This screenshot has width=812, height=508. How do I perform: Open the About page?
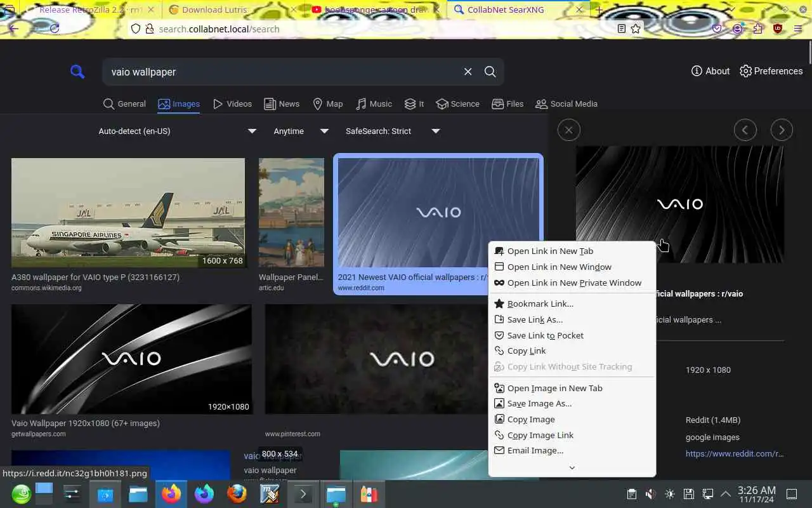click(710, 71)
